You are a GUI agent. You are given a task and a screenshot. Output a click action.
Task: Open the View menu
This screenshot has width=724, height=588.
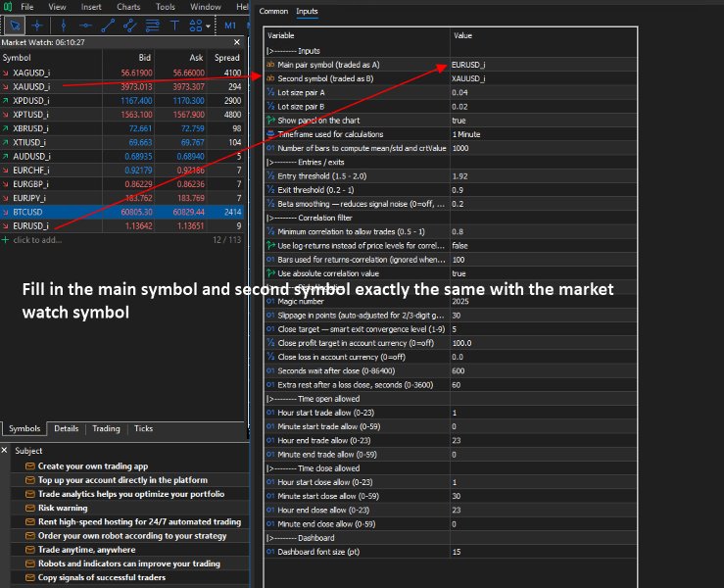(x=57, y=7)
